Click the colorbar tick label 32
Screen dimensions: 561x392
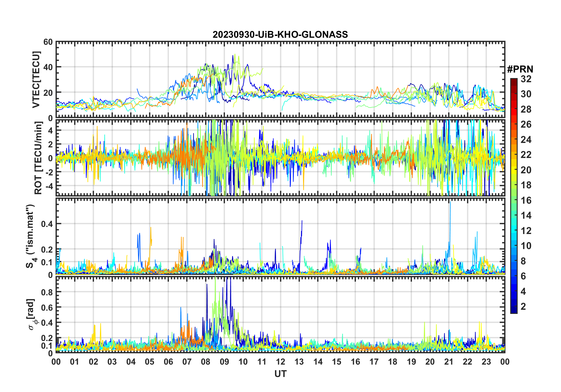[x=526, y=79]
